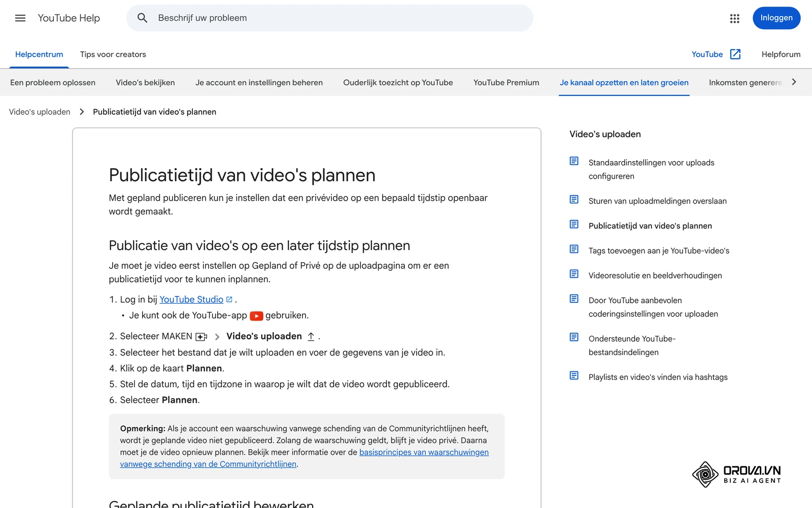
Task: Click the article icon beside Tags toevoegen
Action: coord(574,249)
